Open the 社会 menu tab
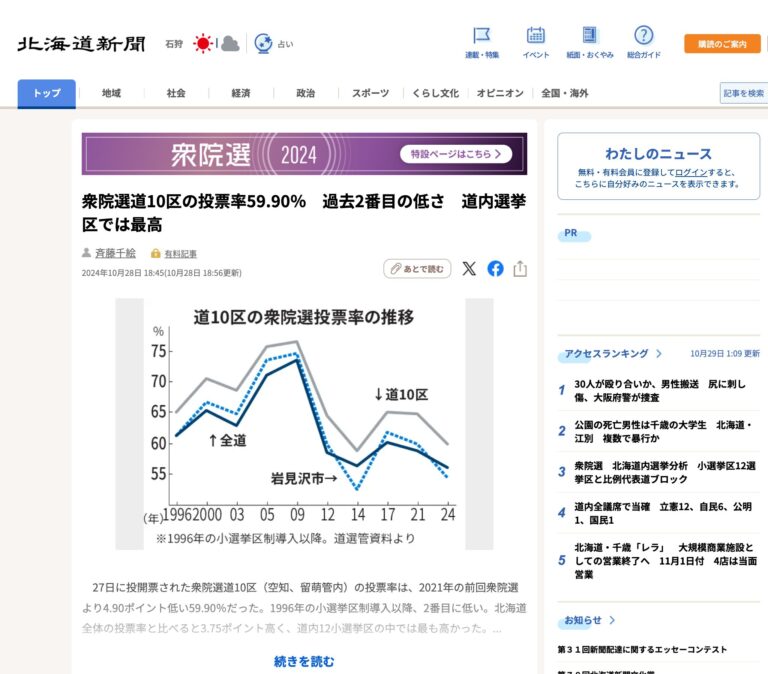The height and width of the screenshot is (674, 768). (176, 93)
